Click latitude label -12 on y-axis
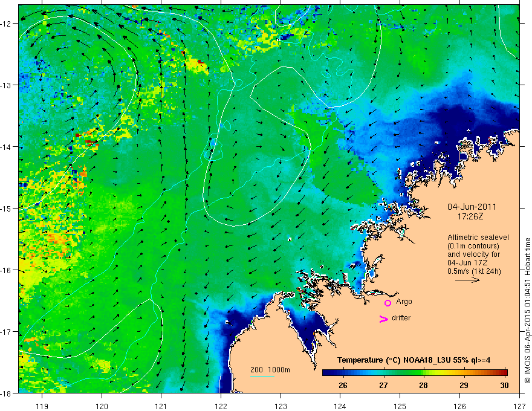This screenshot has width=532, height=411. [7, 24]
